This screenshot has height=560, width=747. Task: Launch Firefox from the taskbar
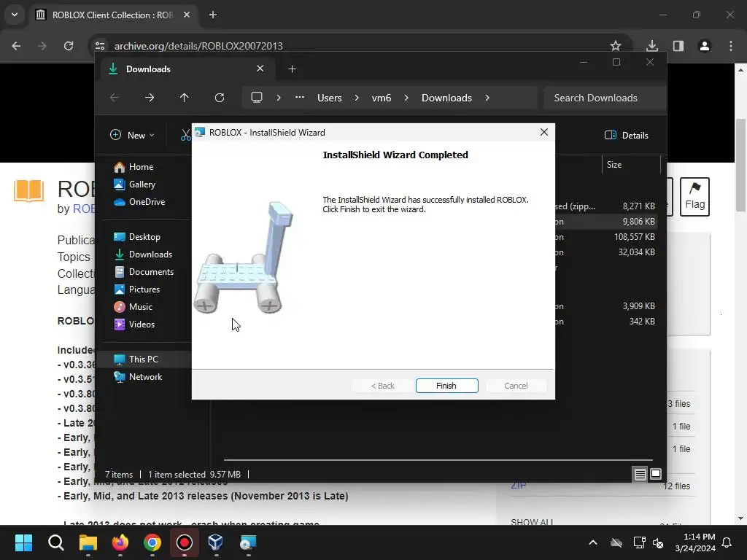pyautogui.click(x=120, y=542)
